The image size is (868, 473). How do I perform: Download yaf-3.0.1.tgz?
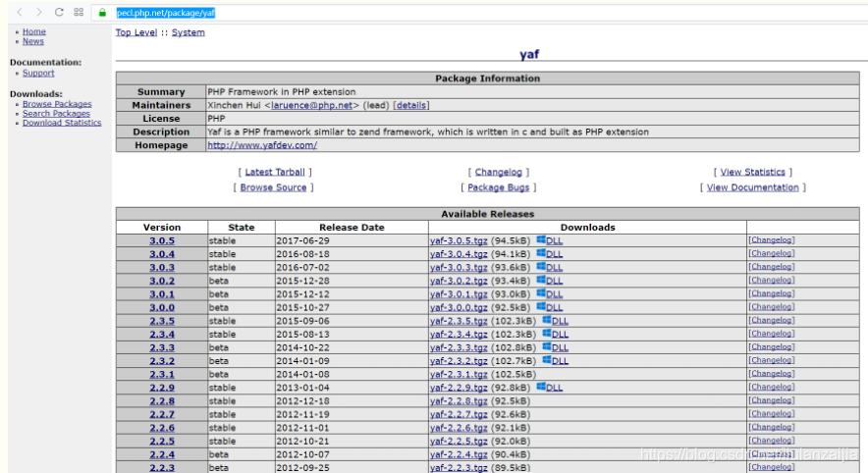pyautogui.click(x=459, y=294)
